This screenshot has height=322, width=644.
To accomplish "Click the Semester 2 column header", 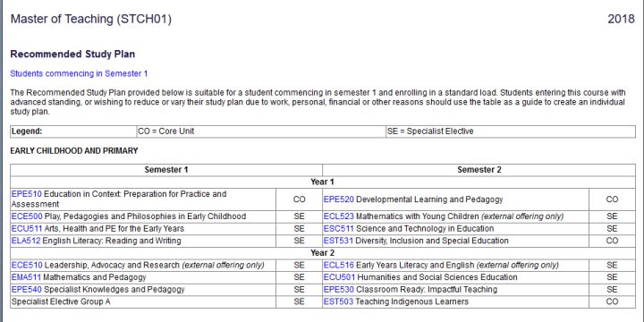I will tap(479, 170).
